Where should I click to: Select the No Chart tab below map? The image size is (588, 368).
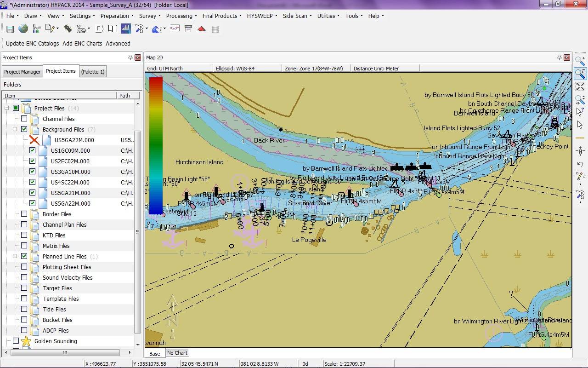(177, 353)
